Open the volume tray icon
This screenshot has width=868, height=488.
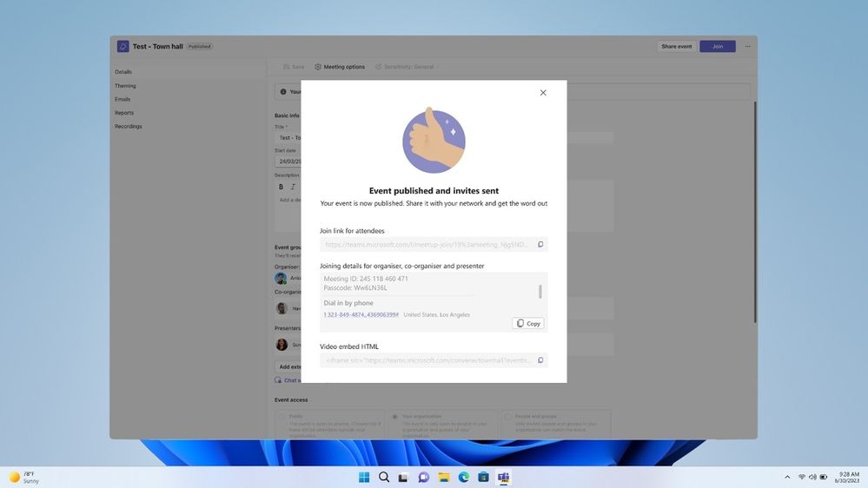coord(812,477)
